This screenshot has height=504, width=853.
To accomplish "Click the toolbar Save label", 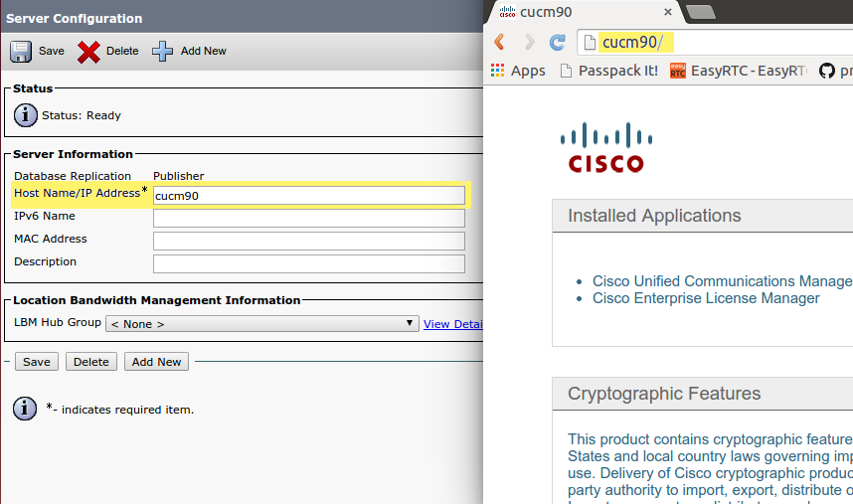I will coord(51,51).
